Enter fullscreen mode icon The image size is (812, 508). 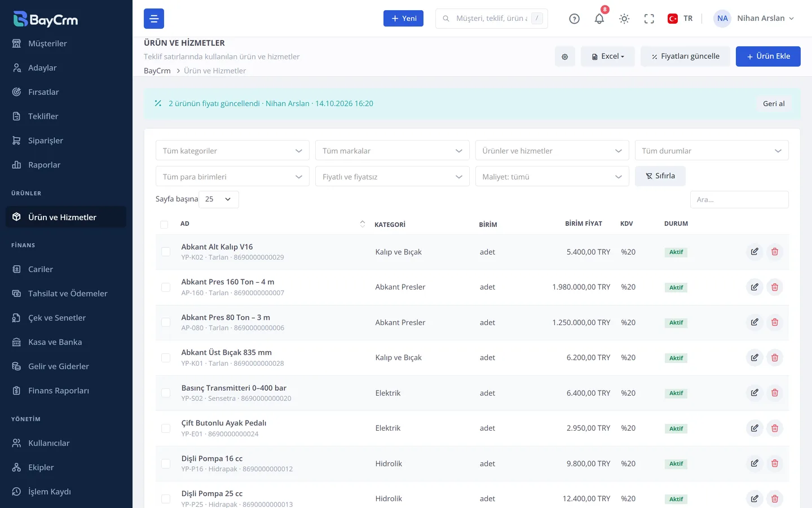point(649,19)
